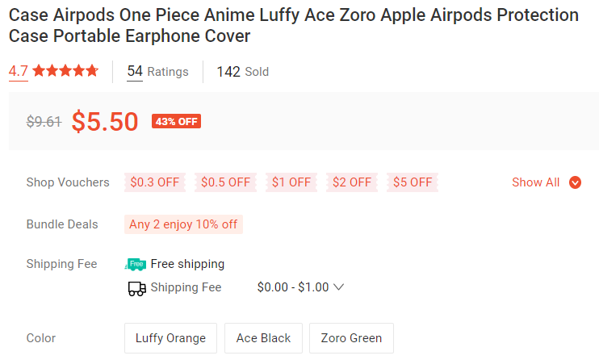Choose the Ace Black color option
The width and height of the screenshot is (599, 364).
click(x=263, y=338)
